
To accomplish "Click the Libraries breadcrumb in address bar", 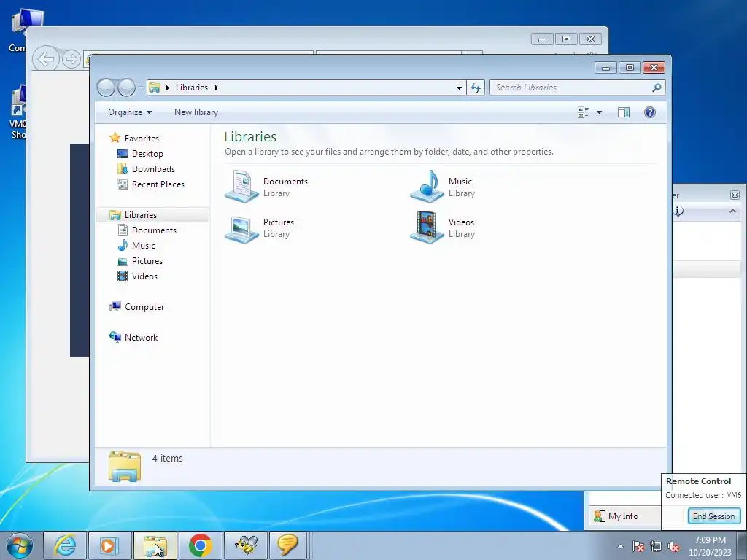I will pyautogui.click(x=192, y=87).
